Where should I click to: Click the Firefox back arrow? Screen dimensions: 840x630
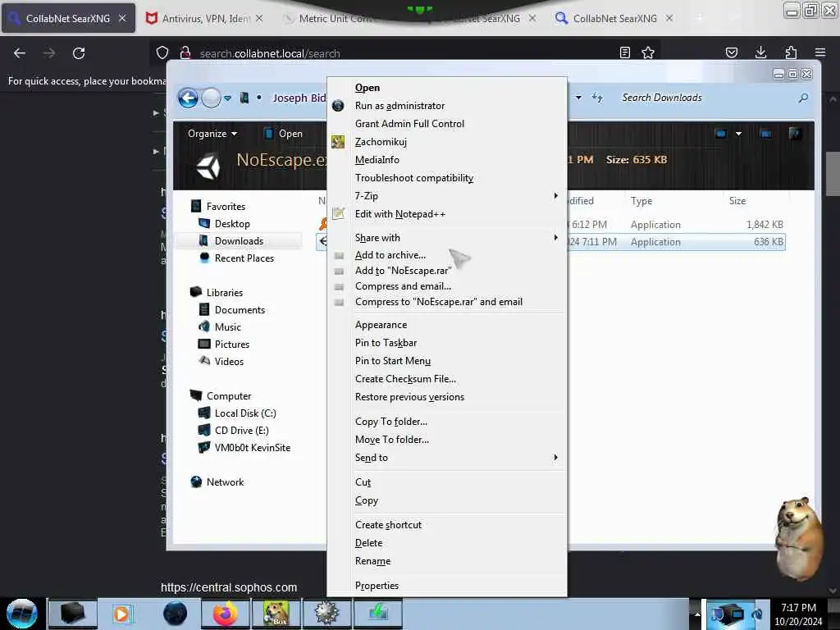(x=20, y=53)
